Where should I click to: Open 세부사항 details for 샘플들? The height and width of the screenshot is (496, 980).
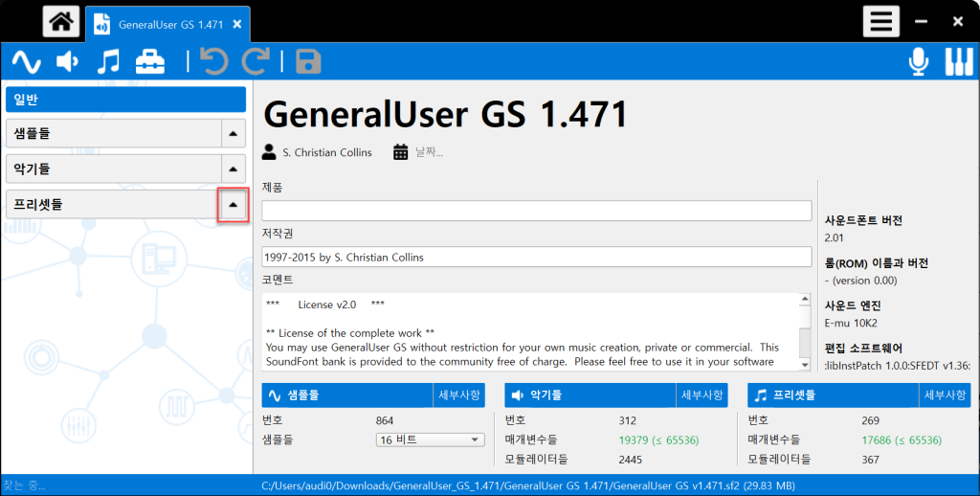458,395
